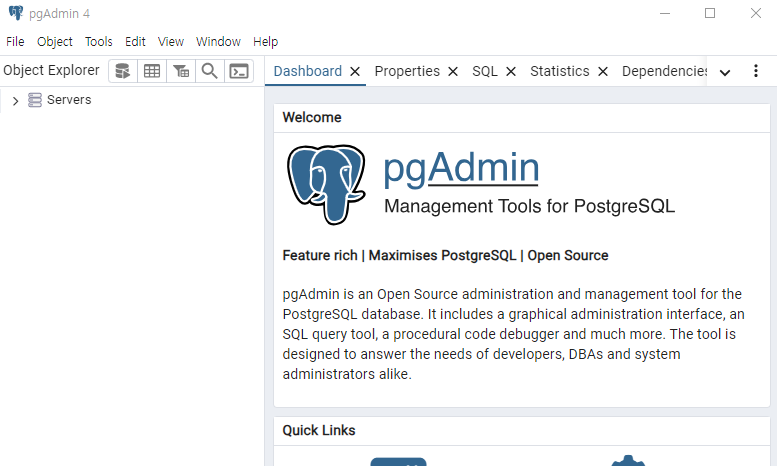This screenshot has height=466, width=777.
Task: Open the Tools menu
Action: [x=99, y=42]
